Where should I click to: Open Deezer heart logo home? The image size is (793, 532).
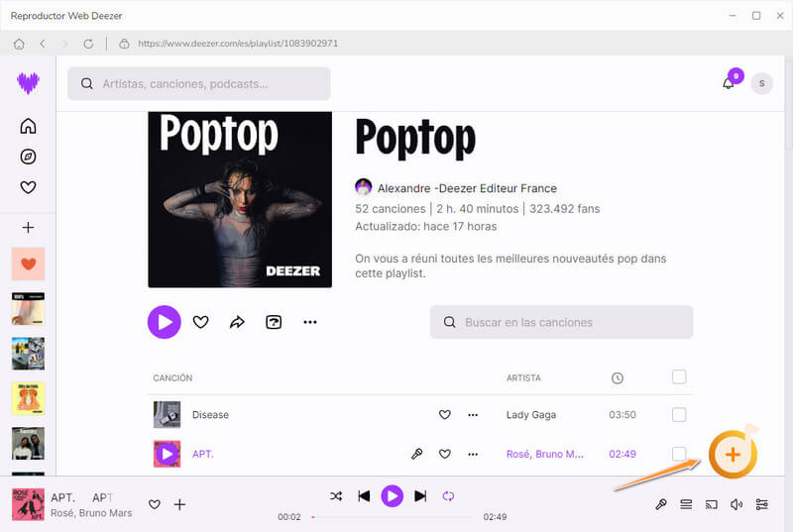(x=29, y=83)
